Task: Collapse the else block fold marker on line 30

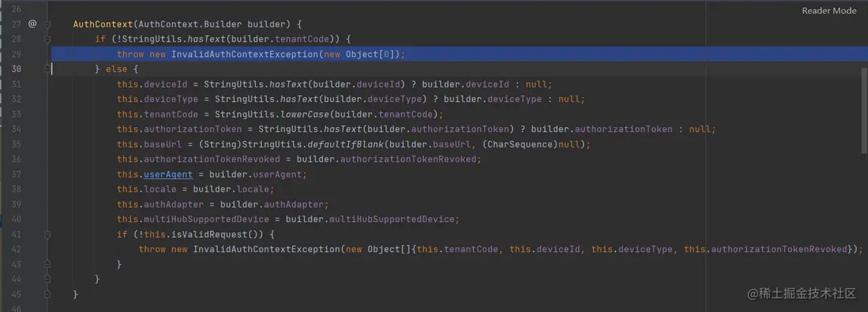Action: [48, 69]
